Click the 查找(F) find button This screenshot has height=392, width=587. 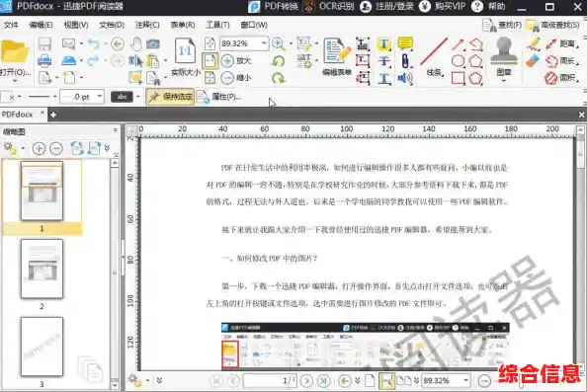coord(502,25)
